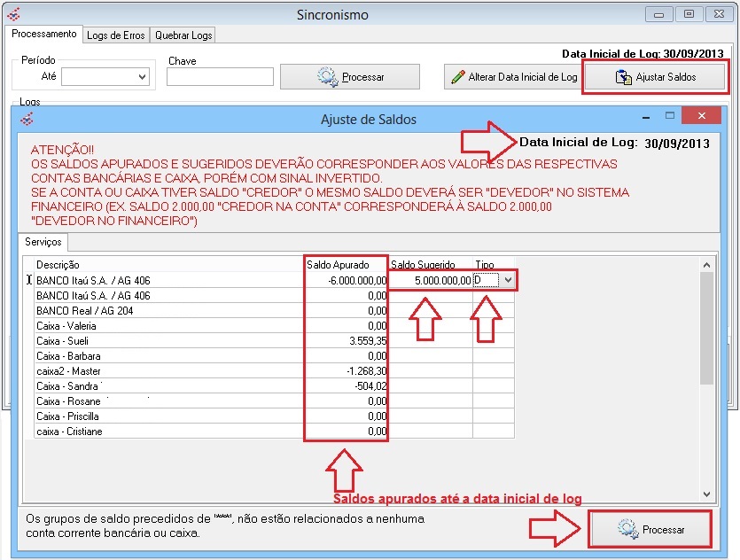Select the Serviços tab in the dialog
This screenshot has width=740, height=560.
(42, 242)
